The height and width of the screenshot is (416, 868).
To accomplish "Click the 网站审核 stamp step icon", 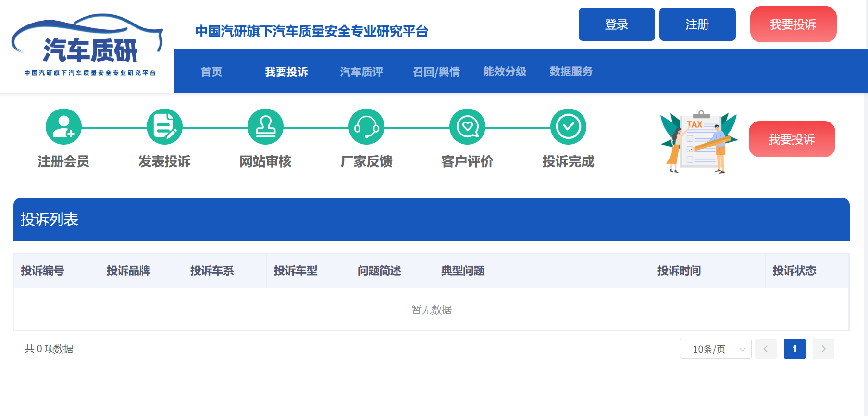I will pos(265,127).
